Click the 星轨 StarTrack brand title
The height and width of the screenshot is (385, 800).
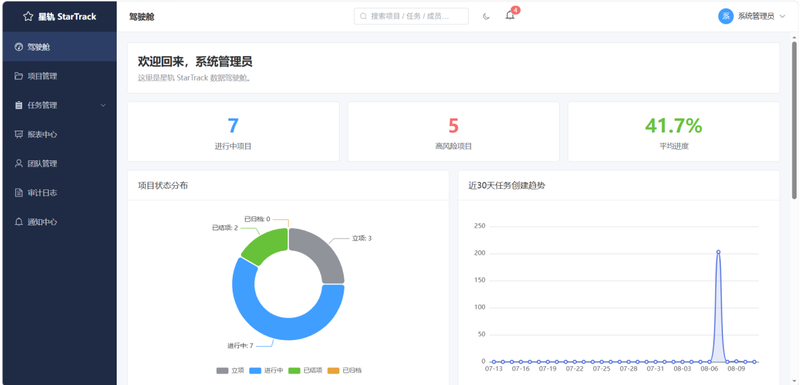coord(67,16)
